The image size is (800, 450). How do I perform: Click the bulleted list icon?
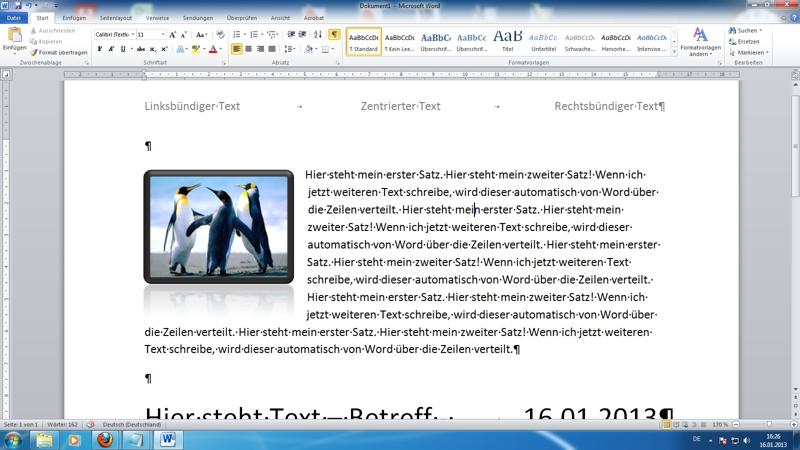click(238, 34)
